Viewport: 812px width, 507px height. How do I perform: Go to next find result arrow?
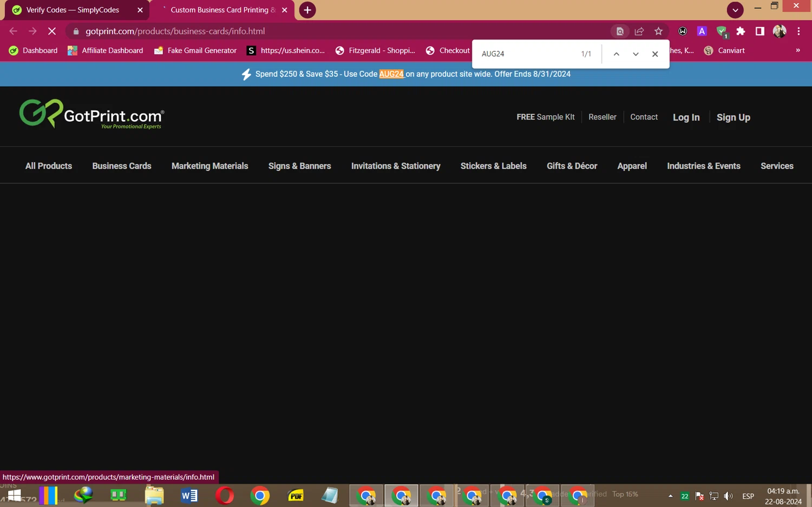coord(636,54)
